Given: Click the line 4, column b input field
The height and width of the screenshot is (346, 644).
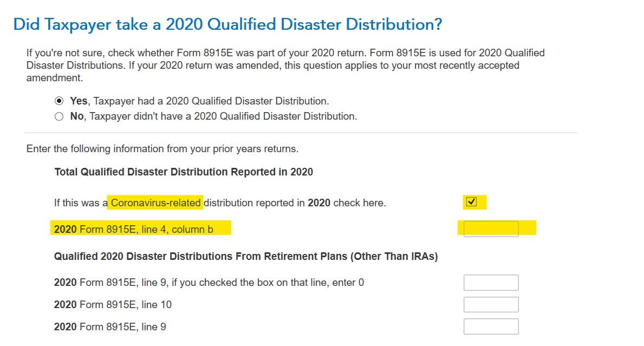Looking at the screenshot, I should 491,229.
